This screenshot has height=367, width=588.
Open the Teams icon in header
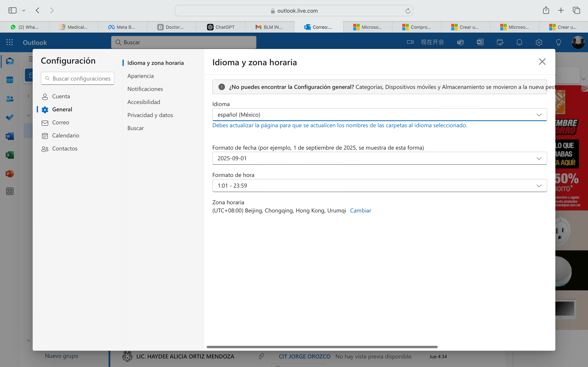click(460, 42)
